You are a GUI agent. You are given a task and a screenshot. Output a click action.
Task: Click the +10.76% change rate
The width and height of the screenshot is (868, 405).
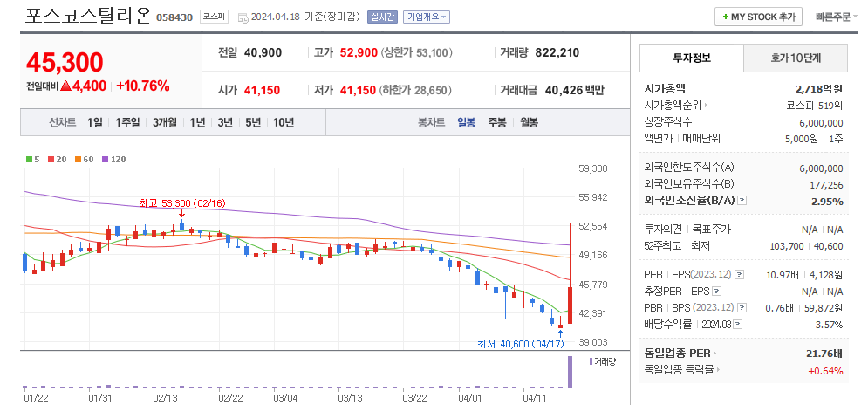coord(143,86)
